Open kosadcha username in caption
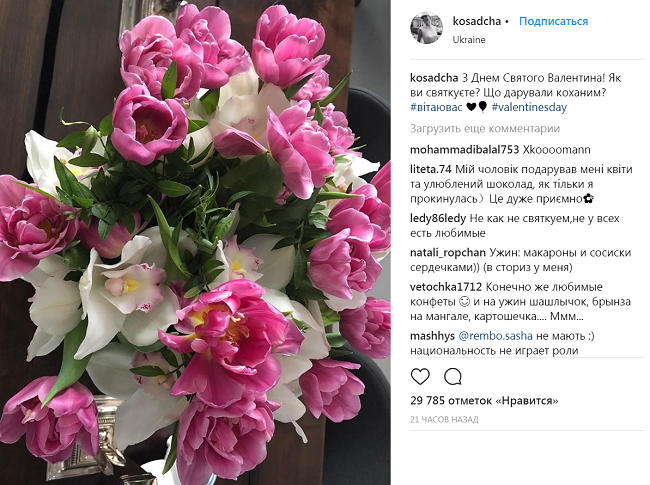This screenshot has height=485, width=650. click(x=434, y=78)
